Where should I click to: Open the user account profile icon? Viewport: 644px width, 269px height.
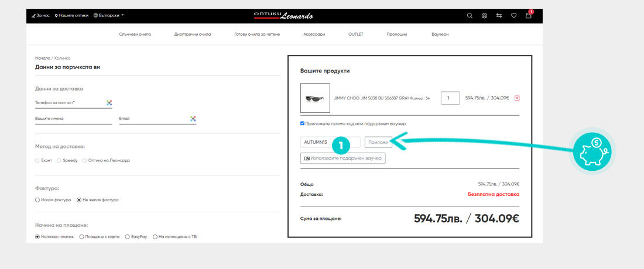(484, 16)
